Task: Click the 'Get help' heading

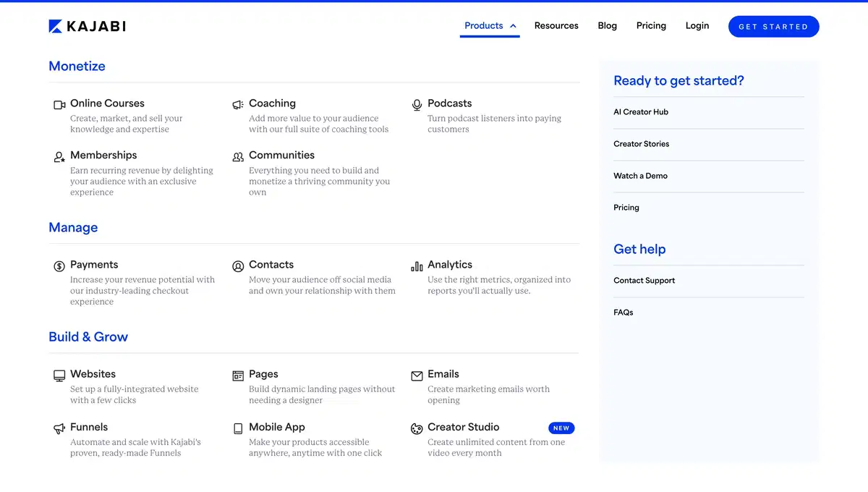Action: point(639,249)
